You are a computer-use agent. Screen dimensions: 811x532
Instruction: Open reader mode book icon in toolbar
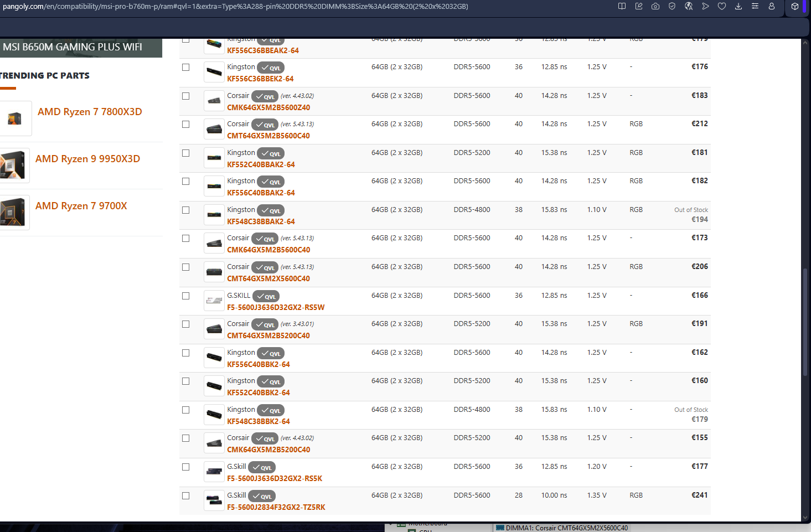point(622,6)
